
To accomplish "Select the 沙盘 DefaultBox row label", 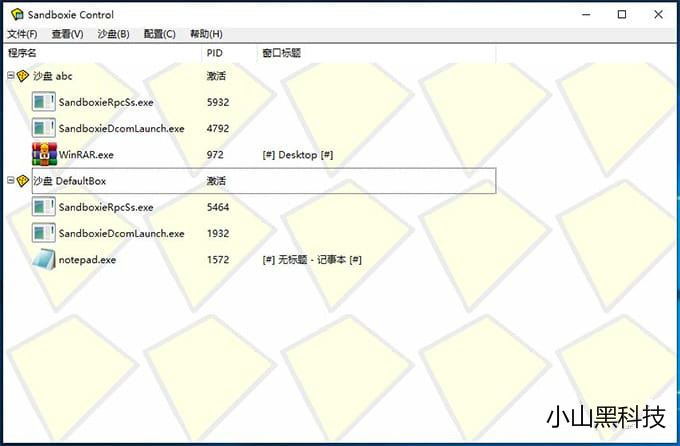I will coord(69,181).
